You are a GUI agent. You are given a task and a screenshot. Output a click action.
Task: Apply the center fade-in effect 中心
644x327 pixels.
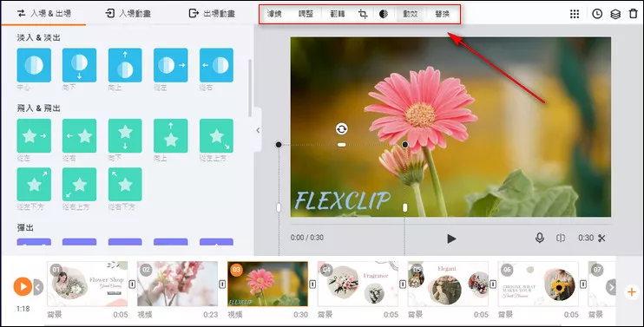click(34, 65)
